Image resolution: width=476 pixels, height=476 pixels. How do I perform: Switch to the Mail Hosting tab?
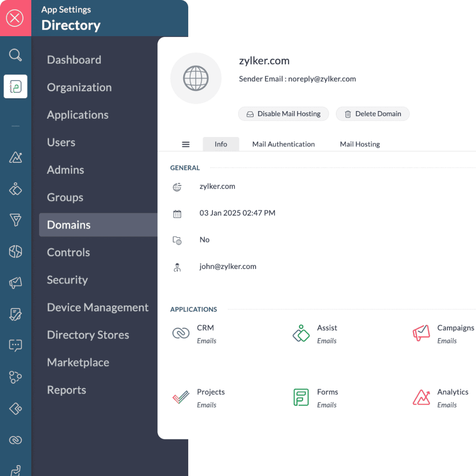360,144
